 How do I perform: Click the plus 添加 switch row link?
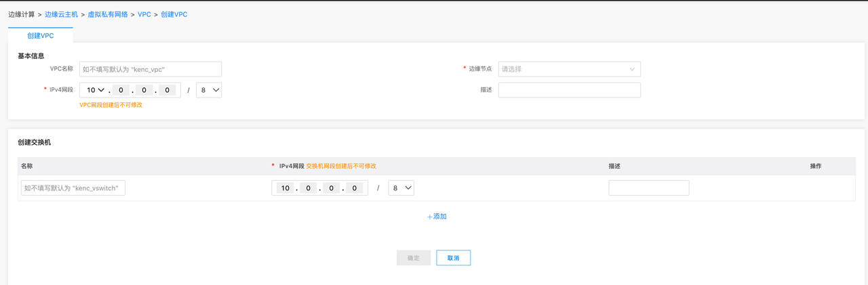click(x=437, y=217)
